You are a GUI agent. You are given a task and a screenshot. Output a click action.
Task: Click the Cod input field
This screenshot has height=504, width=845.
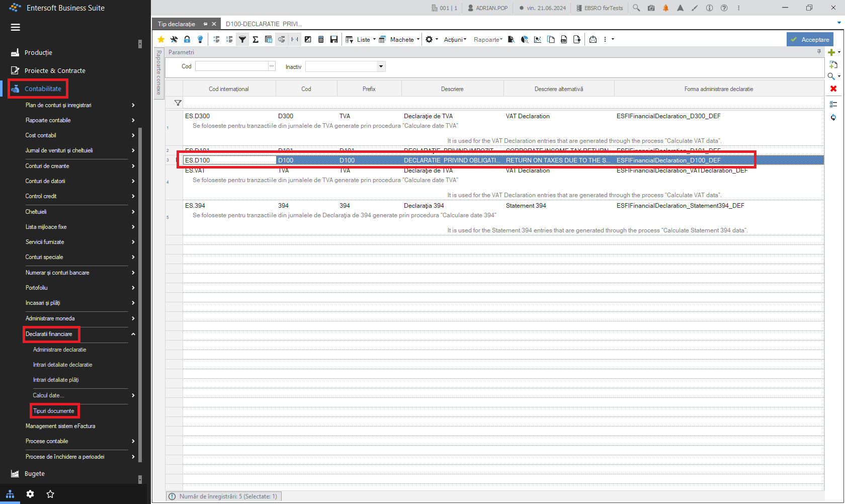click(231, 66)
